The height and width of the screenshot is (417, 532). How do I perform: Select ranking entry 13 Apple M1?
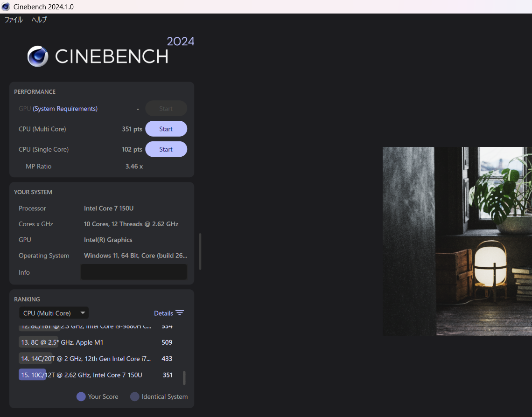click(x=96, y=342)
